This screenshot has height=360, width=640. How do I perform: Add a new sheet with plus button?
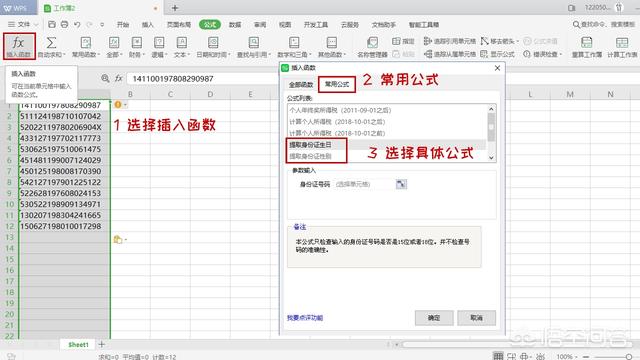pos(102,344)
